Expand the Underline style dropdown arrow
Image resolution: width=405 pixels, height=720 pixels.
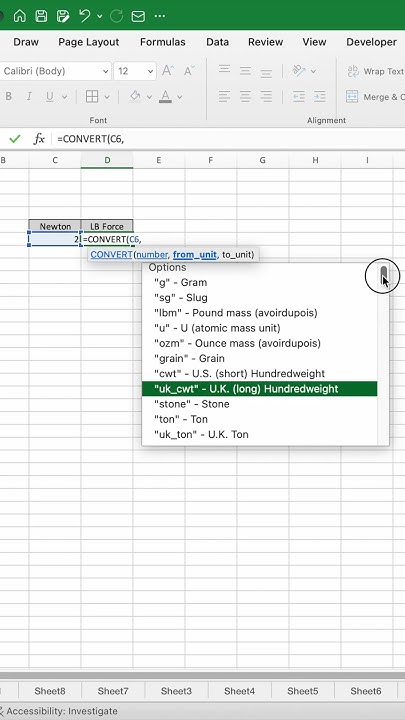pos(64,97)
